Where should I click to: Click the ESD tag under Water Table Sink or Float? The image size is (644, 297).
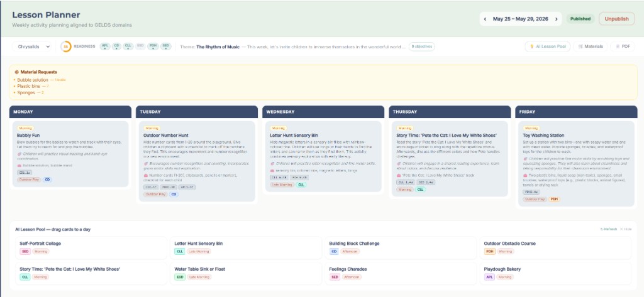click(179, 277)
